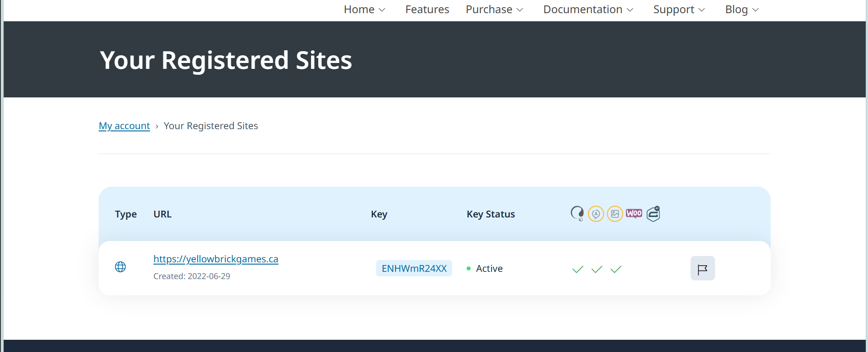The width and height of the screenshot is (868, 352).
Task: Click the swirl logo column header icon
Action: [577, 213]
